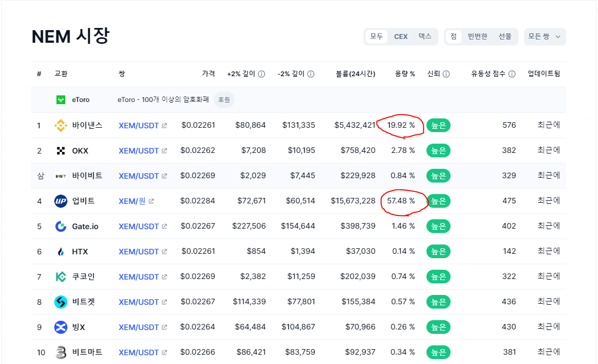Open external link icon in 바이비트 row
The height and width of the screenshot is (364, 598).
tap(164, 176)
